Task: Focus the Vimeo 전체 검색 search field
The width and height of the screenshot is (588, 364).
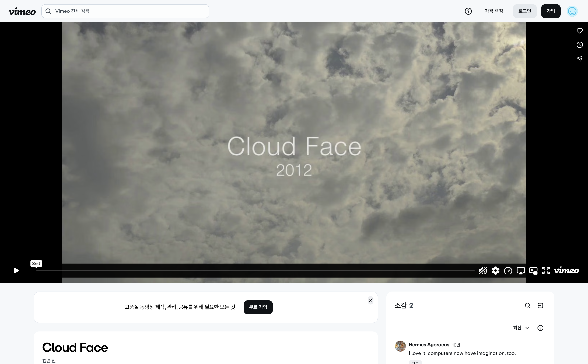Action: pos(125,11)
